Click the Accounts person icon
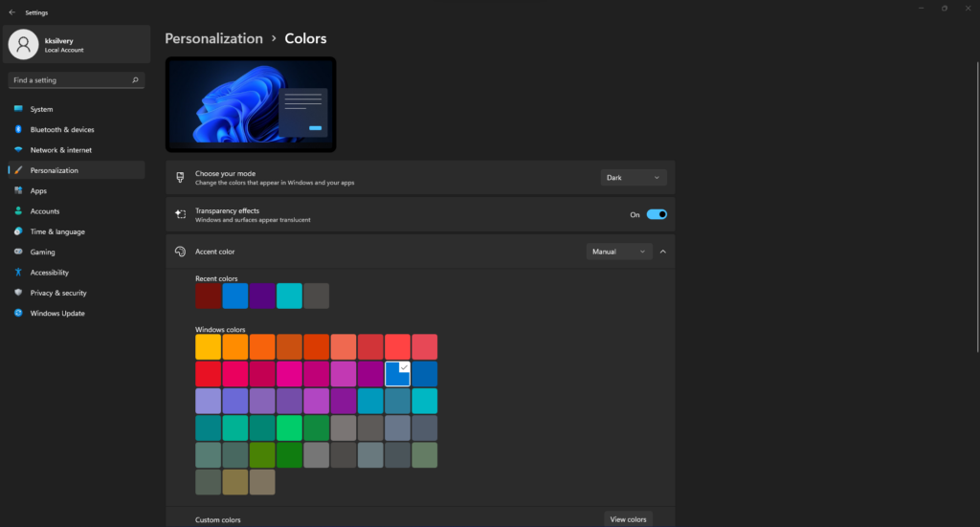980x527 pixels. [x=18, y=211]
